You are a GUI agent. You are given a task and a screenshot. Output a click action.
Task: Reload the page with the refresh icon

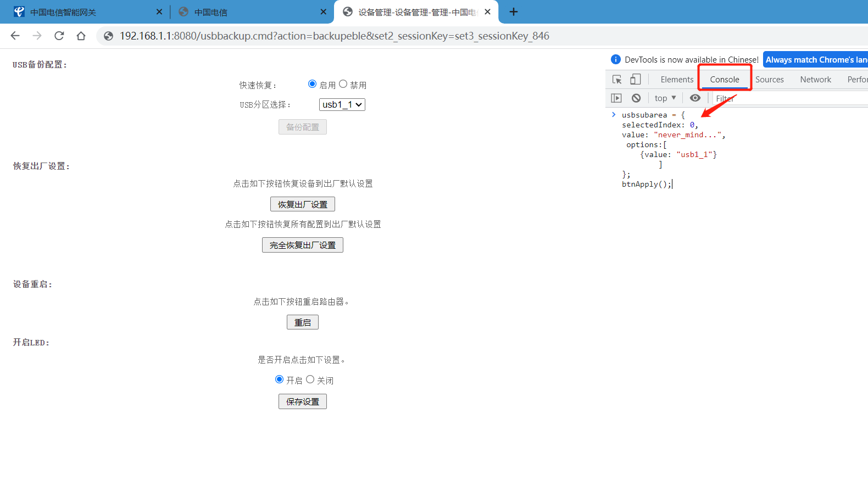click(x=59, y=36)
